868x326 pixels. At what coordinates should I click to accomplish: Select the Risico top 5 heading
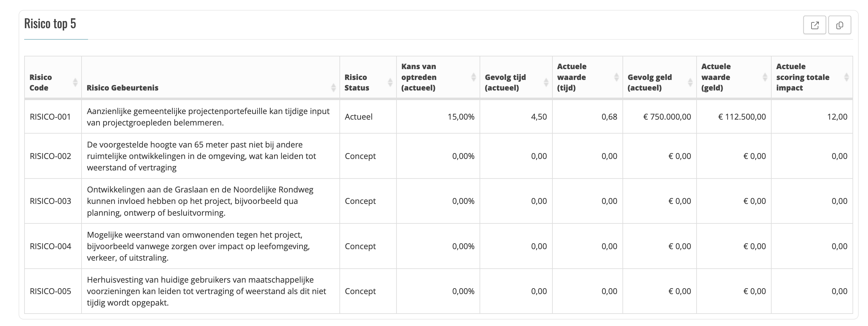pyautogui.click(x=50, y=24)
